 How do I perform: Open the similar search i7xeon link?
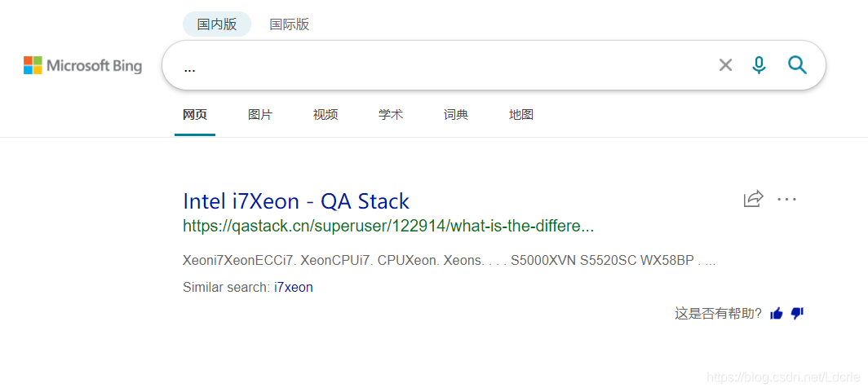pyautogui.click(x=294, y=288)
